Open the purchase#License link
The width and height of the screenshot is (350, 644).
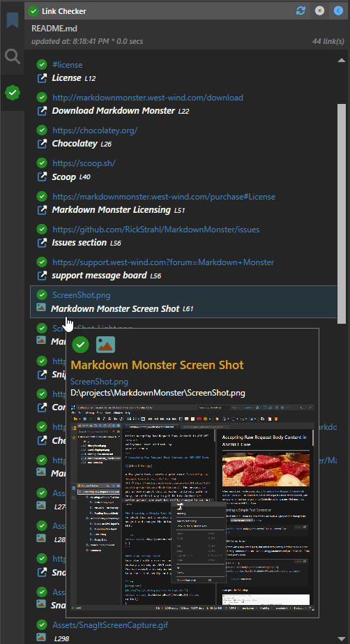[x=164, y=196]
